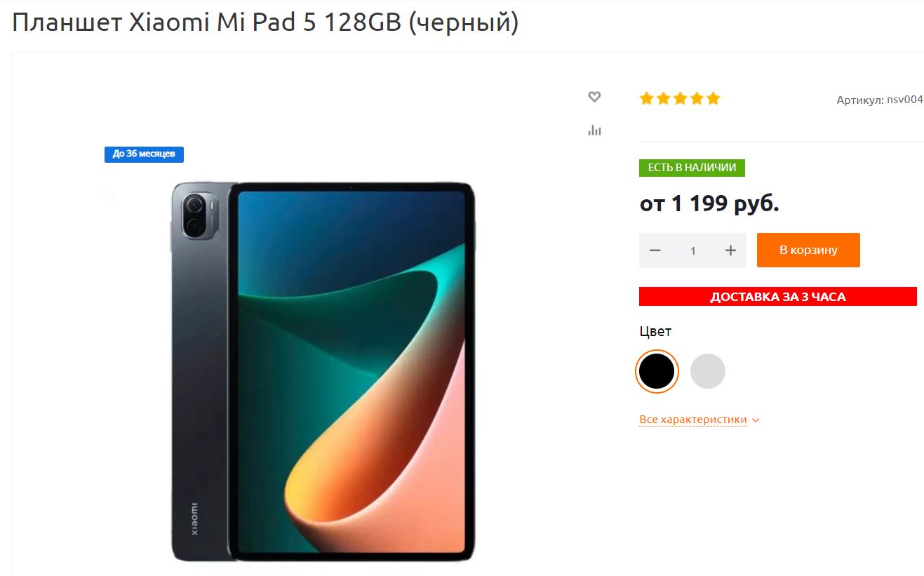
Task: Click the ЕСТЬ В НАЛИЧИИ availability label
Action: click(x=692, y=168)
